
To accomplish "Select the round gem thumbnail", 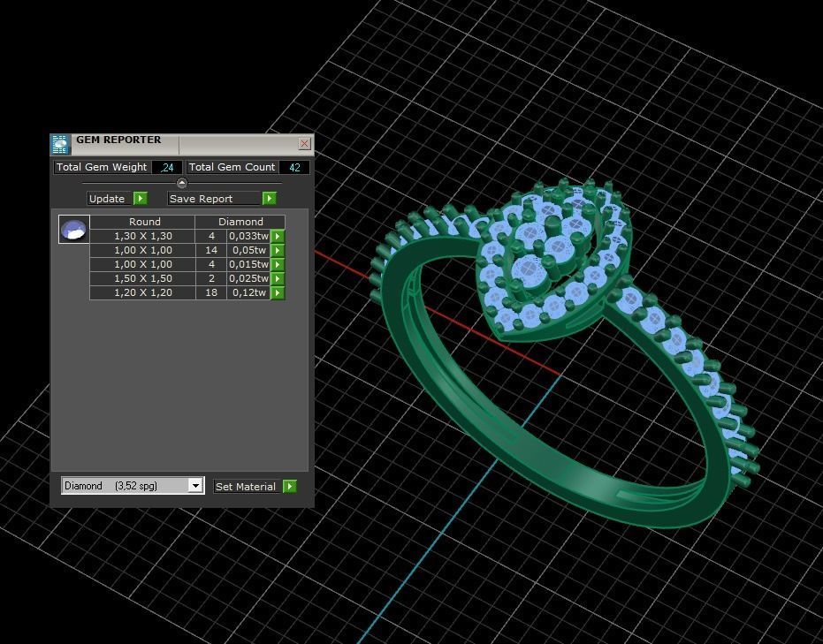I will pos(74,229).
